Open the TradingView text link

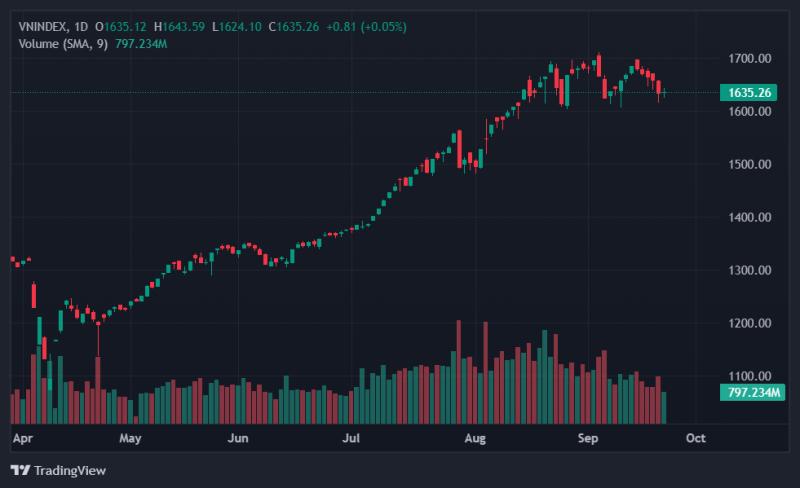tap(70, 470)
